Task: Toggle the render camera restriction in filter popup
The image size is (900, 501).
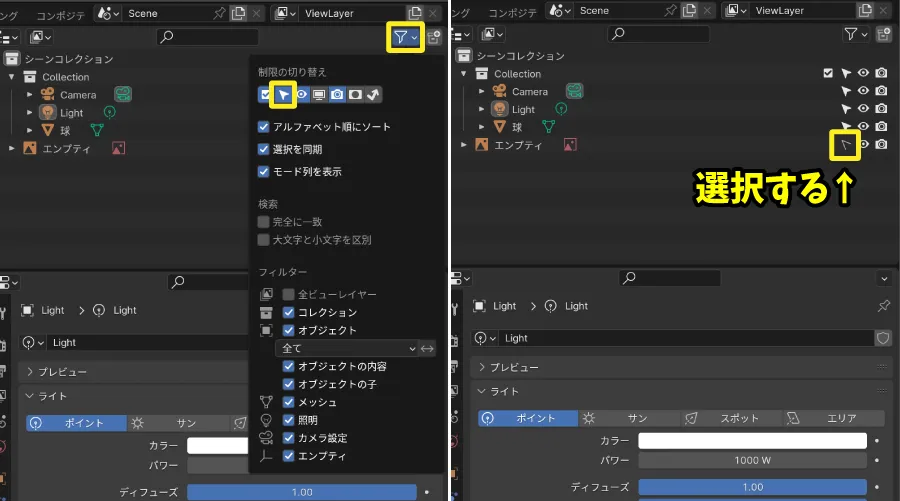Action: 338,95
